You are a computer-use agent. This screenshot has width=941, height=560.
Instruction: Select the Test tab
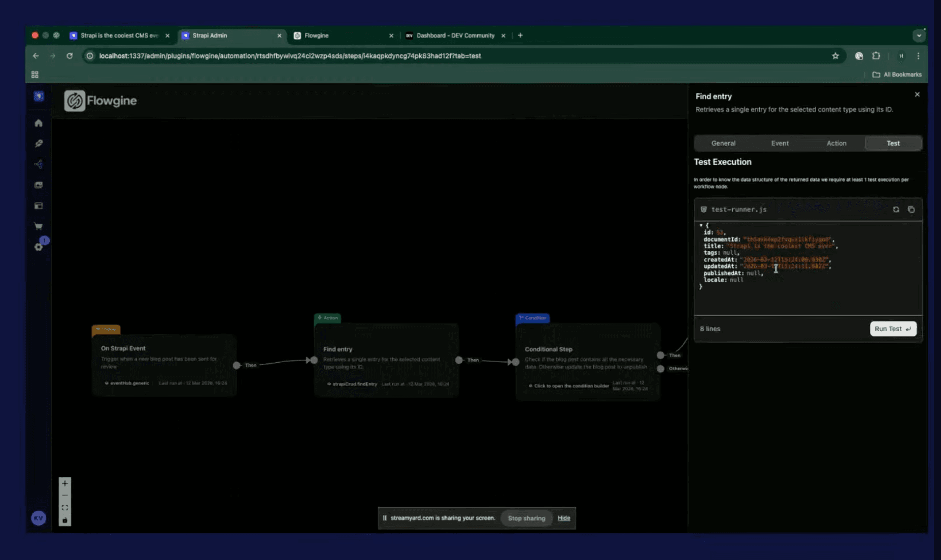coord(893,143)
